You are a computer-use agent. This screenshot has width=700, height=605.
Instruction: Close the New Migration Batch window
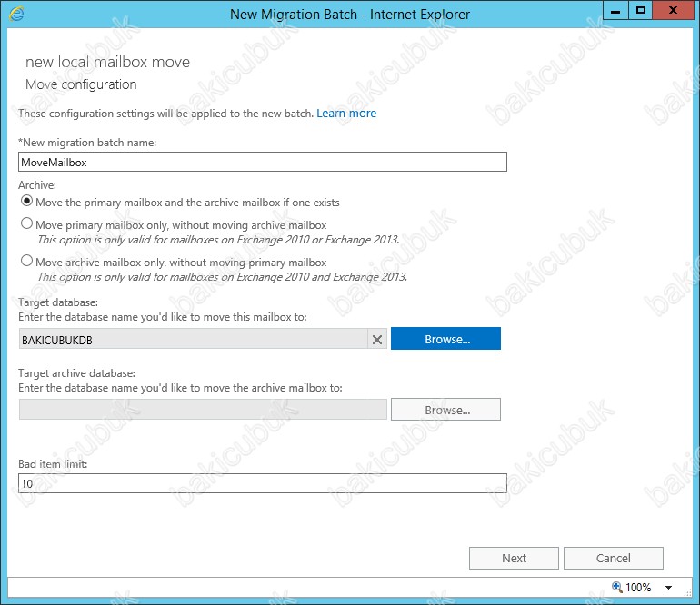(x=674, y=10)
